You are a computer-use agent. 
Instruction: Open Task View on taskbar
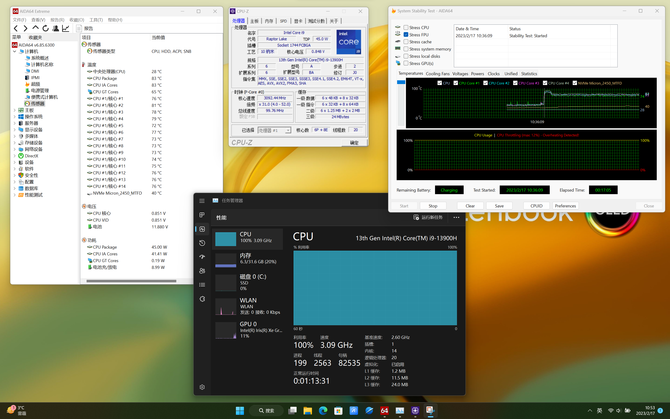tap(292, 410)
